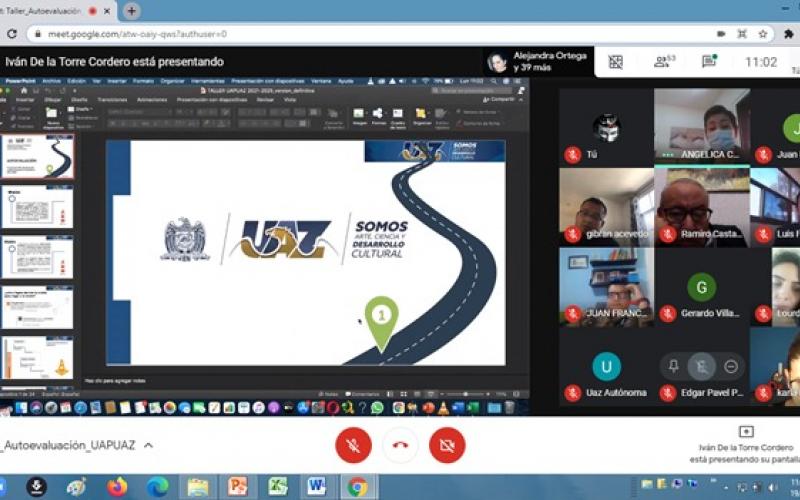Click the Uaz Autónoma participant tile

pos(606,366)
